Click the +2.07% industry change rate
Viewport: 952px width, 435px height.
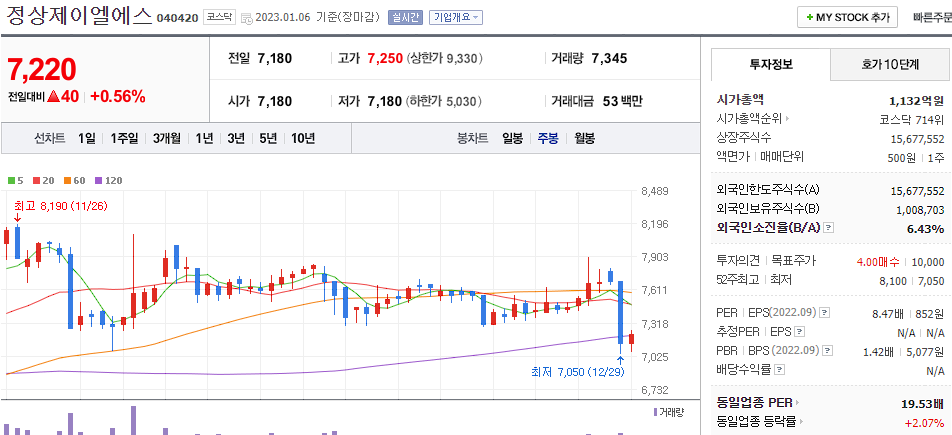click(925, 422)
